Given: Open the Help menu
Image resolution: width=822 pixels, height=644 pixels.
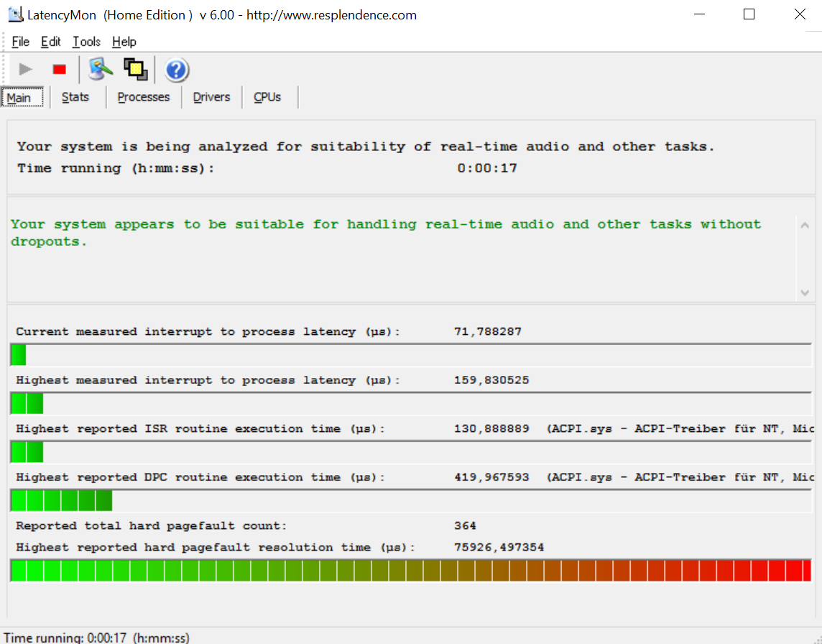Looking at the screenshot, I should [x=124, y=42].
